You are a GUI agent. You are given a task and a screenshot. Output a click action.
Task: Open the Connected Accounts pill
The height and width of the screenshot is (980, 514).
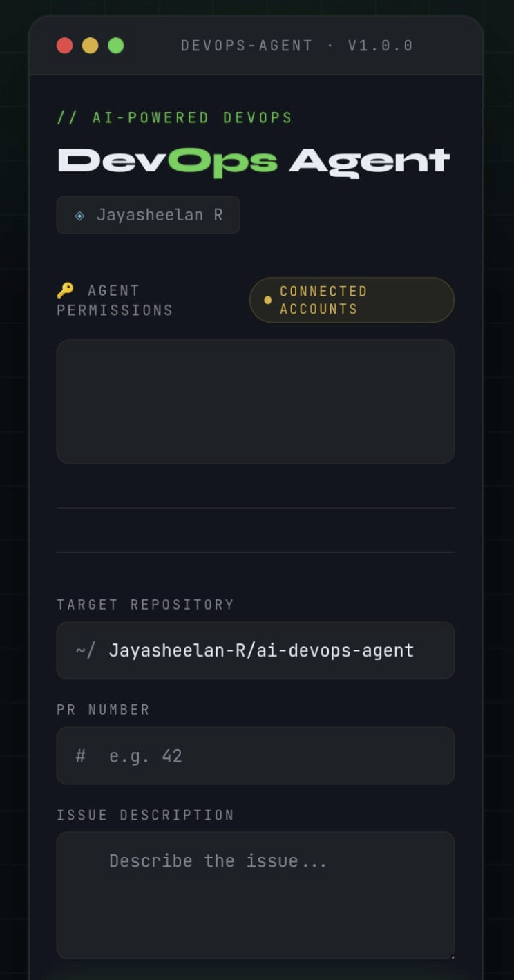click(x=352, y=300)
